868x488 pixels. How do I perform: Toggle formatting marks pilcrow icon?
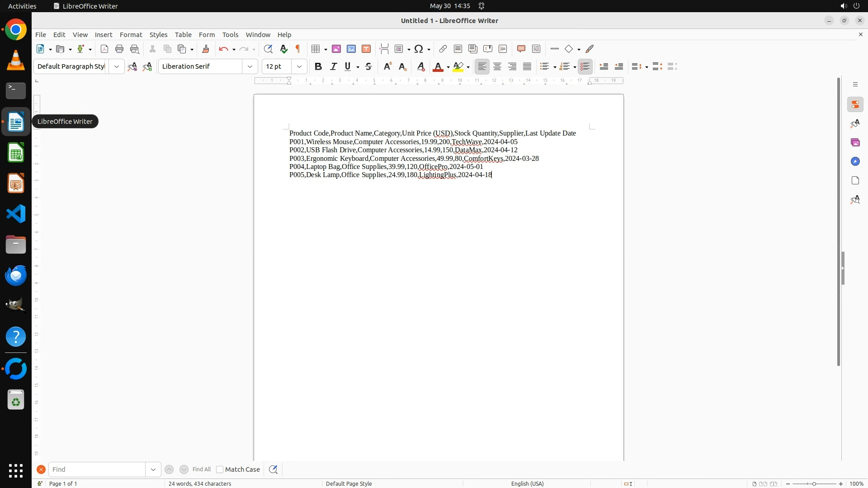click(298, 49)
